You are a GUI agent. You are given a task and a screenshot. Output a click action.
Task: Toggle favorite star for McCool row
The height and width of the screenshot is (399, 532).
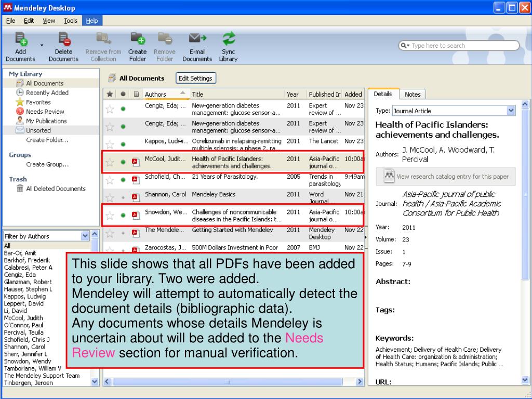pyautogui.click(x=110, y=162)
